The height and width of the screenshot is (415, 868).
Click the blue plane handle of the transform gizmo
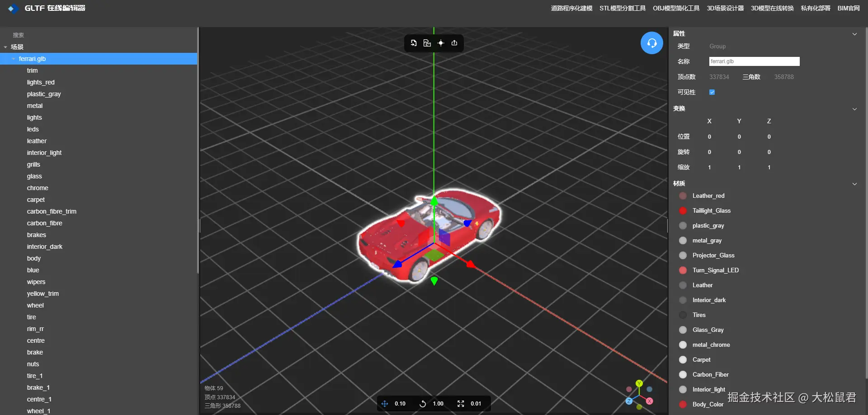click(x=445, y=238)
